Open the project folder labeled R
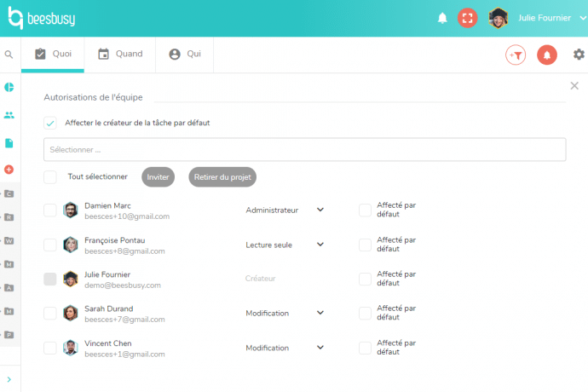 pos(9,217)
